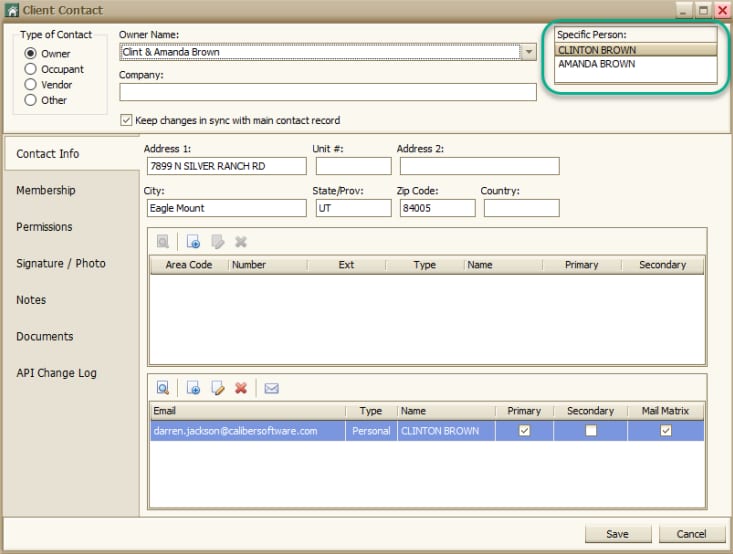Click the Ext column header

coord(346,265)
